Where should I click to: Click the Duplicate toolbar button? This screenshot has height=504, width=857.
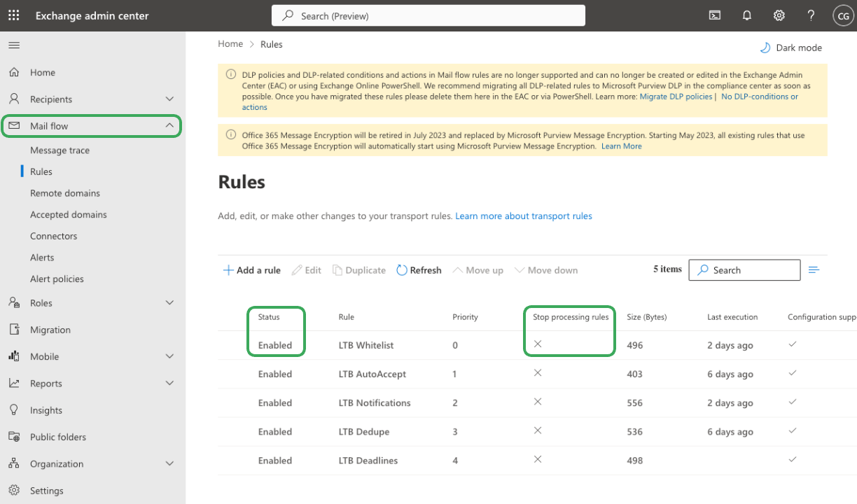point(358,270)
